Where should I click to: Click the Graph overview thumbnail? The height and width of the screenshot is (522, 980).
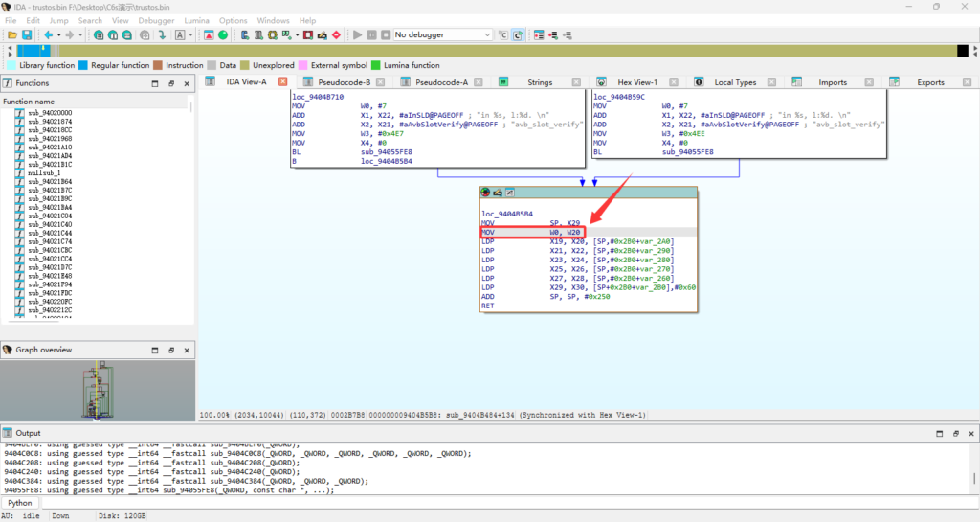(x=96, y=391)
